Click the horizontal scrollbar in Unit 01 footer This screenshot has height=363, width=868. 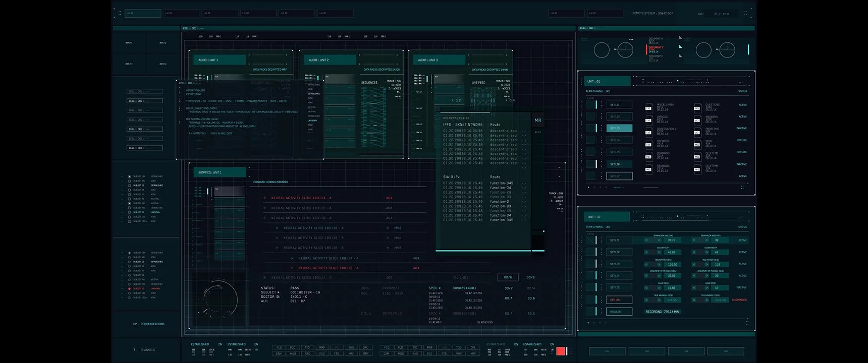point(650,188)
